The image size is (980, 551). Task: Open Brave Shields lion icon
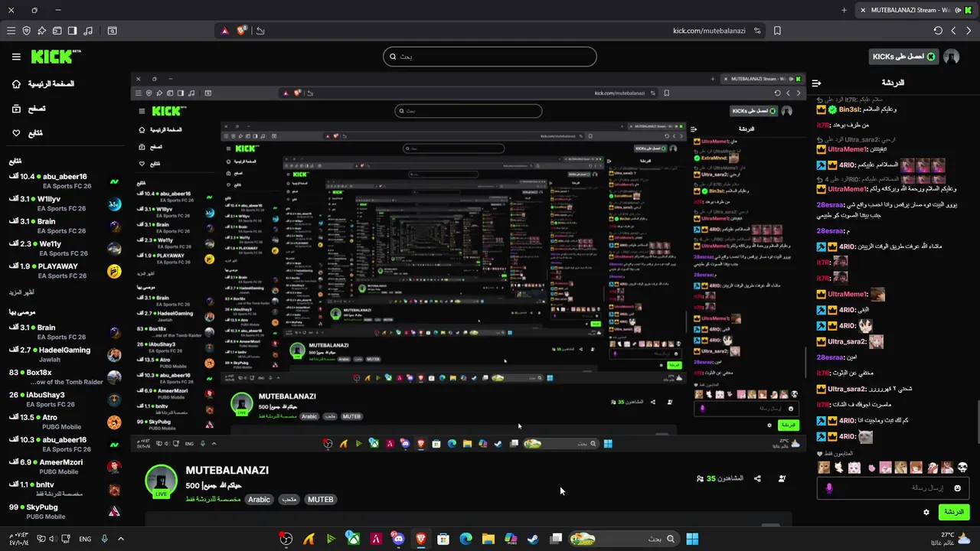pos(242,31)
